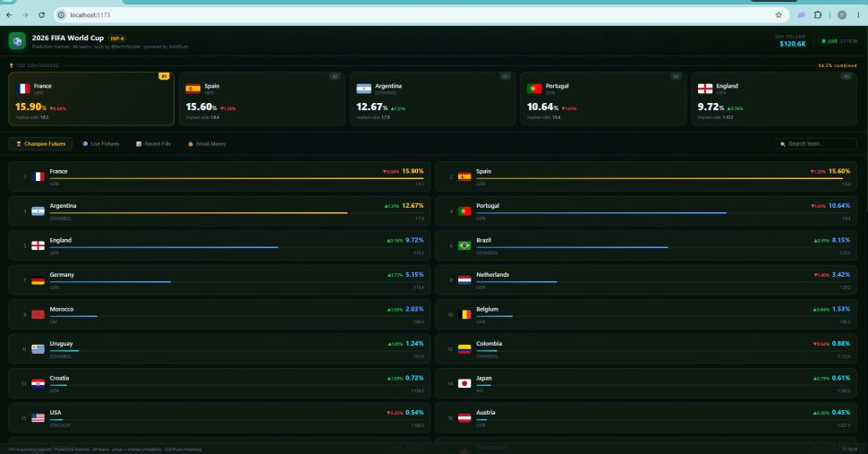The width and height of the screenshot is (868, 454).
Task: Click the Croatia flag icon
Action: pos(38,383)
